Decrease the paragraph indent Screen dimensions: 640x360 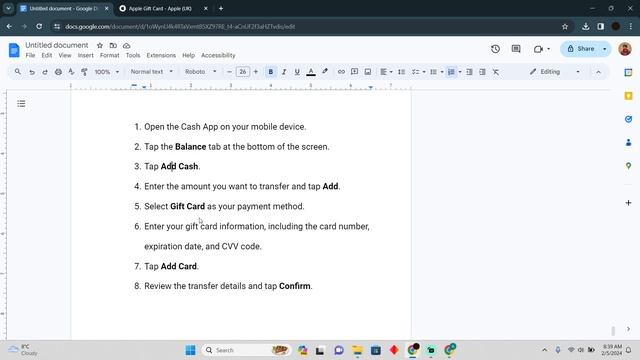click(x=469, y=72)
